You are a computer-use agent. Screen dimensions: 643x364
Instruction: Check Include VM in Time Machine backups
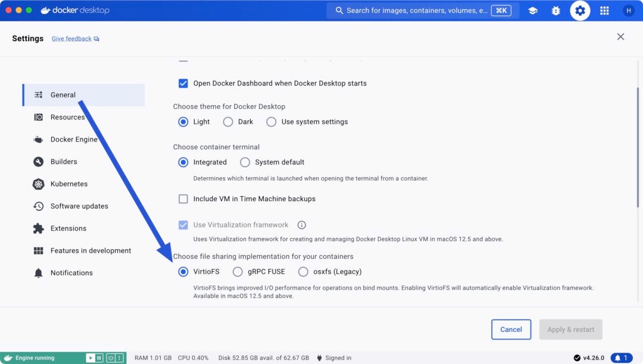point(183,198)
